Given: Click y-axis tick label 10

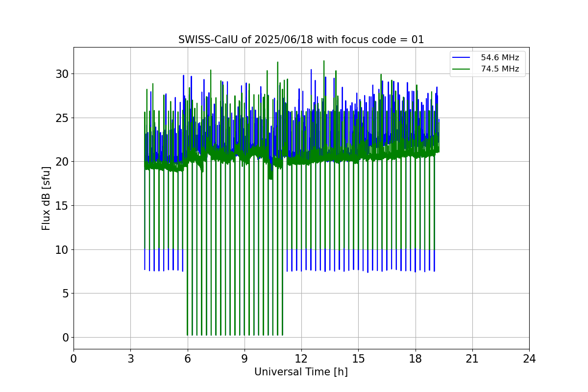Looking at the screenshot, I should 62,249.
